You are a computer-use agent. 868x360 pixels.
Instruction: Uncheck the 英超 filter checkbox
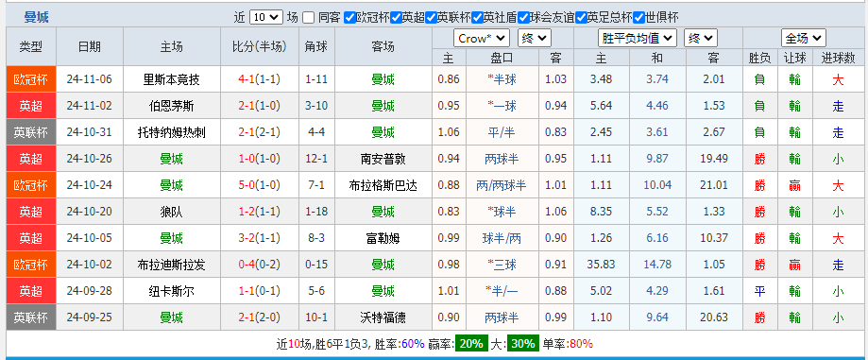[x=396, y=17]
